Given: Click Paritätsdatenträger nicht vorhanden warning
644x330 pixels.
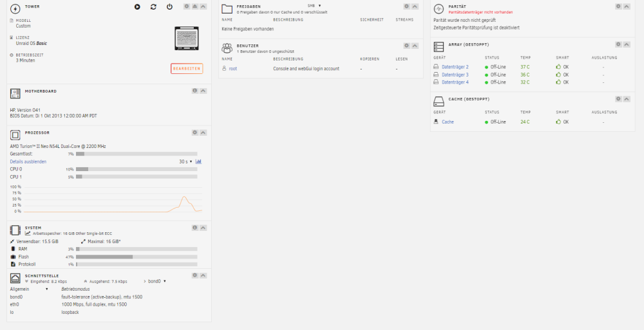Looking at the screenshot, I should 480,12.
